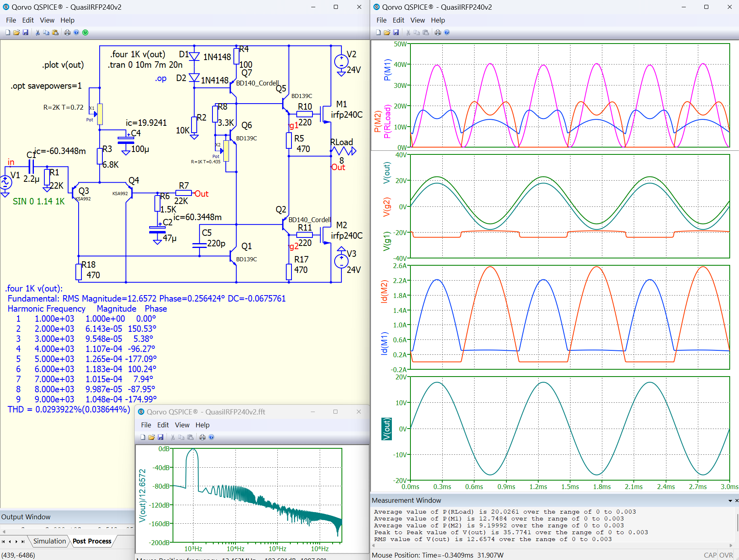
Task: Switch to Post Process output tab
Action: pos(92,541)
